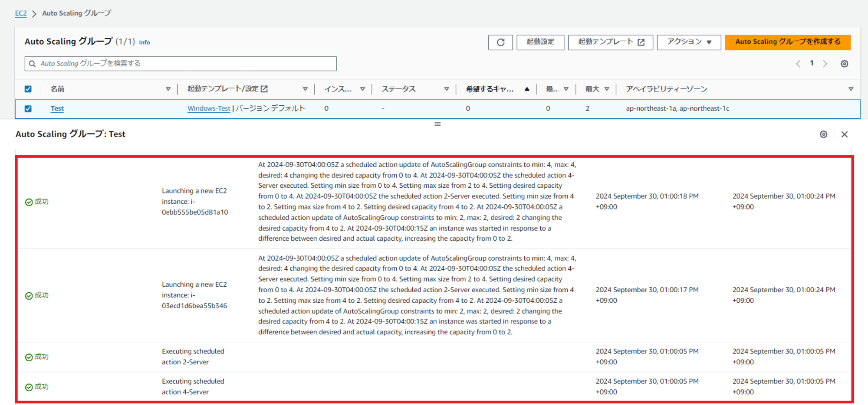
Task: Click the Info link
Action: 145,42
